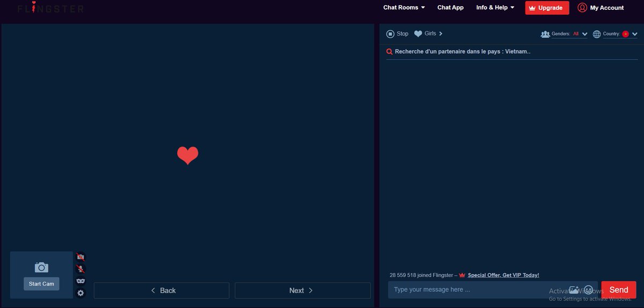Click the people icon beside Genders
The width and height of the screenshot is (644, 308).
545,34
